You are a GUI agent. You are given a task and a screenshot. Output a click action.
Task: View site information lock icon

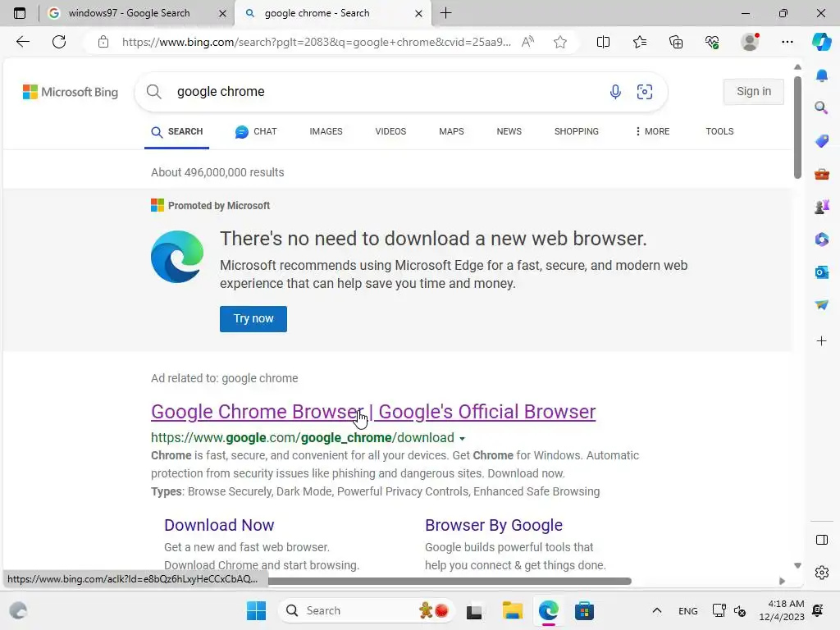103,42
